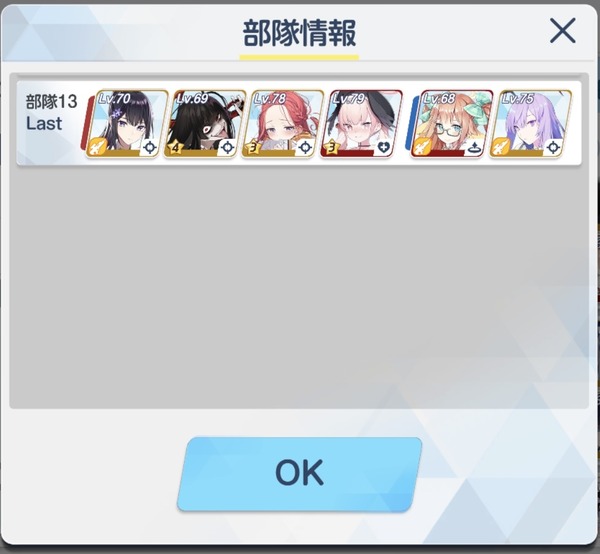
Task: Click the crosshair role icon on Lv.70 card
Action: [x=150, y=147]
